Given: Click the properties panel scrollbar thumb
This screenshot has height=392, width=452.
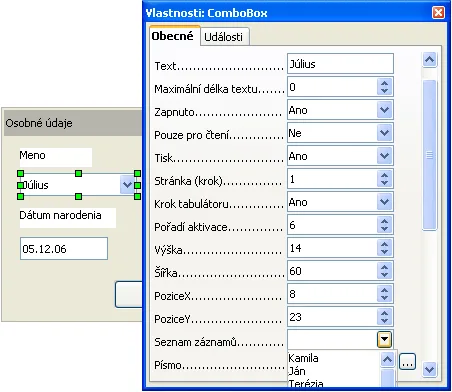Looking at the screenshot, I should 429,155.
